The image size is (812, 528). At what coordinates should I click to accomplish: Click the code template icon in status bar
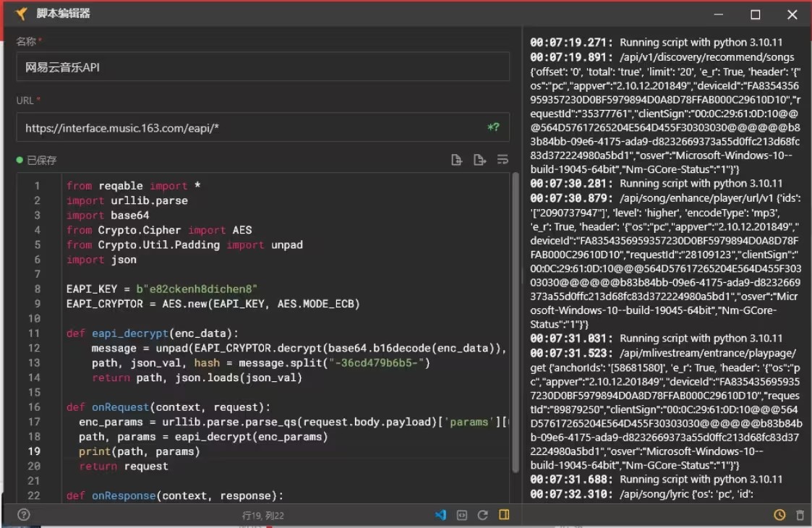[x=461, y=515]
